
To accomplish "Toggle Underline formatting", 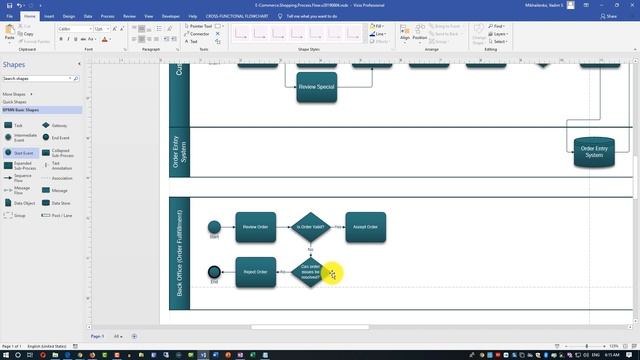I will pos(76,39).
